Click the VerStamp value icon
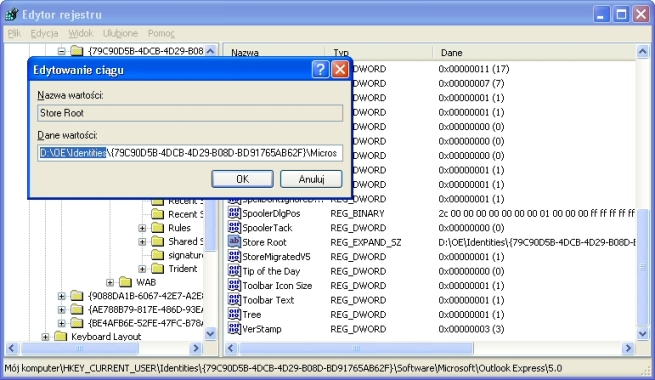 (234, 329)
